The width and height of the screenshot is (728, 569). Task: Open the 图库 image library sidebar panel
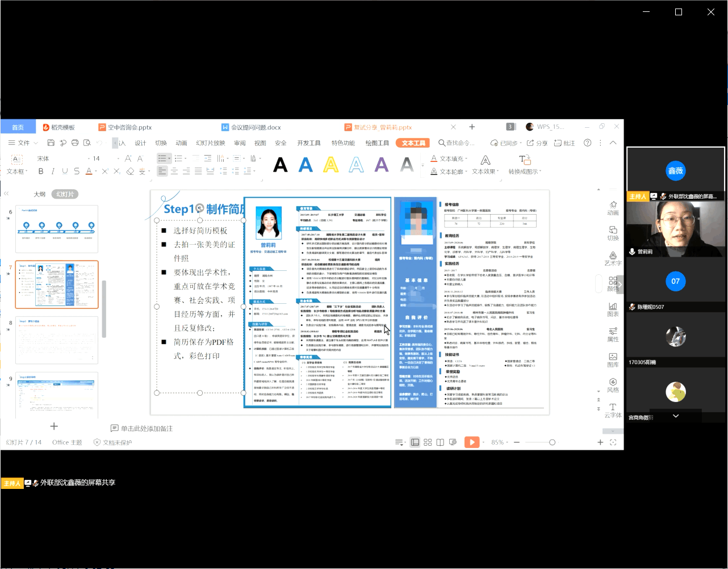(x=613, y=359)
